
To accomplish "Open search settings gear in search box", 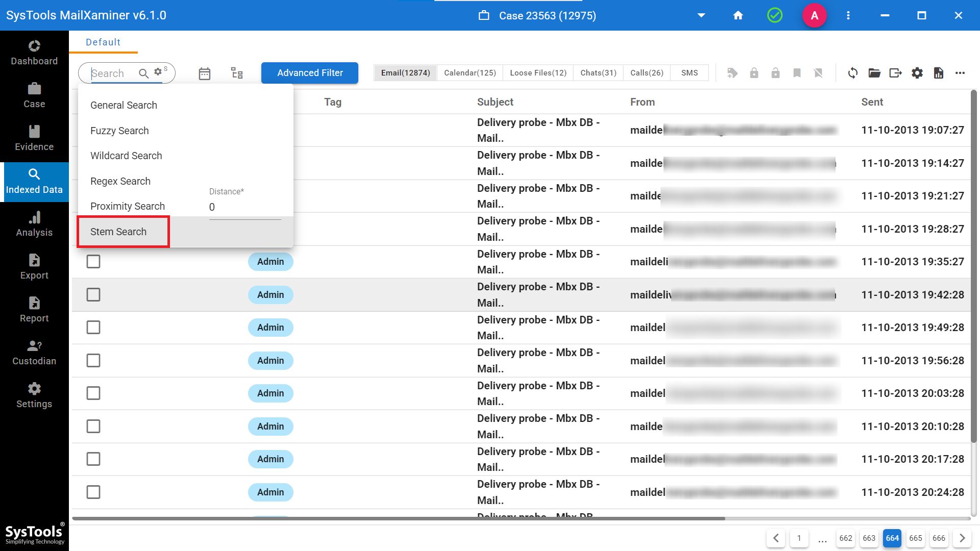I will coord(158,72).
